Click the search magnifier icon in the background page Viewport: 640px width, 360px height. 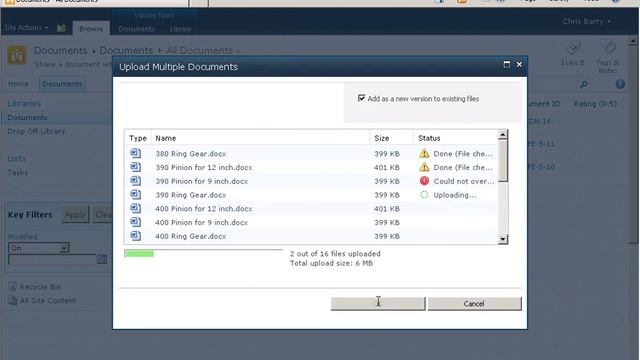584,84
